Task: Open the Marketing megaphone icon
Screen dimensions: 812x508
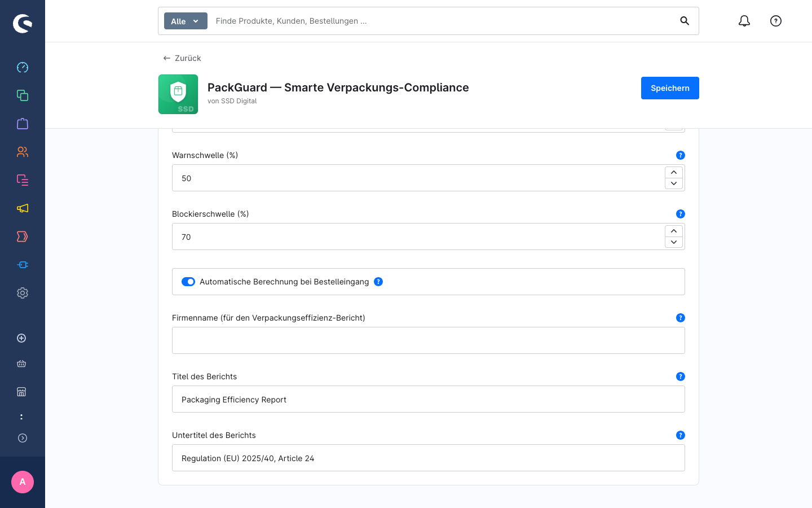Action: pos(23,208)
